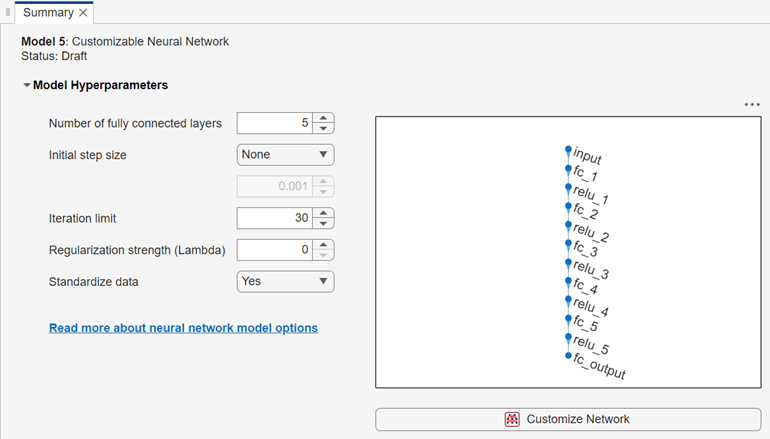Click the 'Initial step size' label
Screen dimensions: 770x439
pyautogui.click(x=87, y=155)
